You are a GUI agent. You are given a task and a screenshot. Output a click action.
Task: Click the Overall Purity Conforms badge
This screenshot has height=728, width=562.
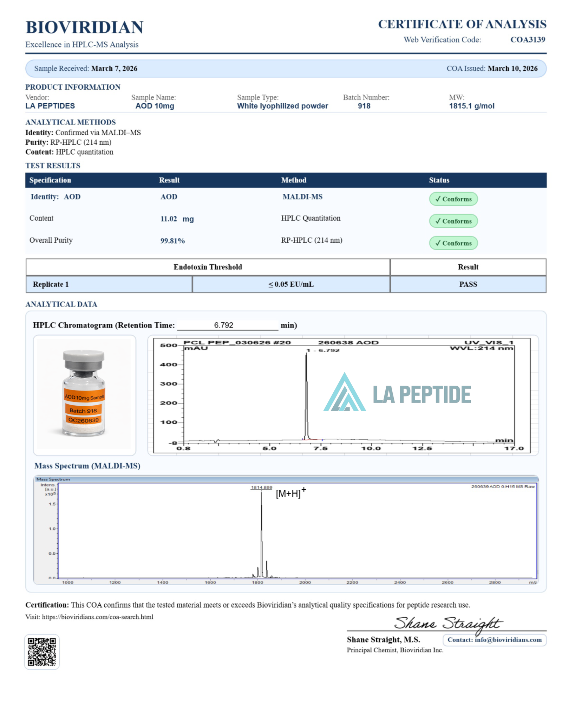click(453, 243)
